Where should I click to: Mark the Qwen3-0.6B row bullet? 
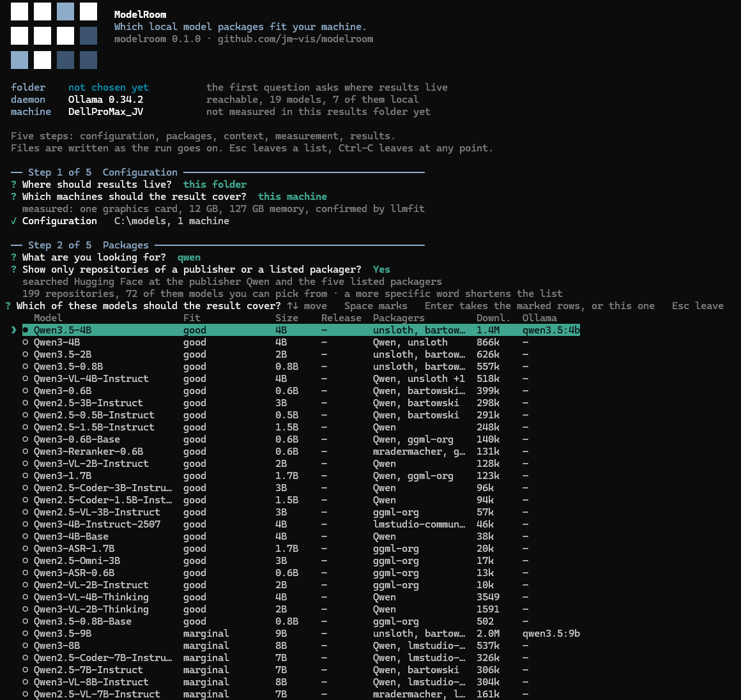point(26,391)
